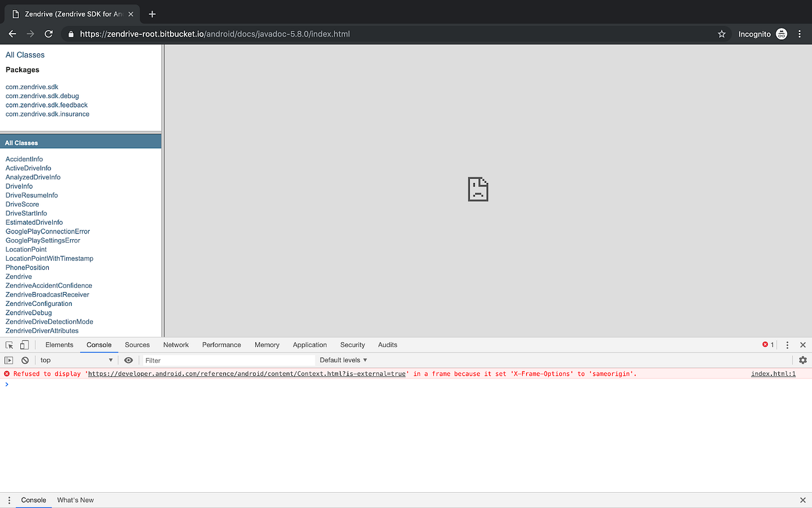Open the LocationPoint class
The height and width of the screenshot is (508, 812).
pos(26,250)
